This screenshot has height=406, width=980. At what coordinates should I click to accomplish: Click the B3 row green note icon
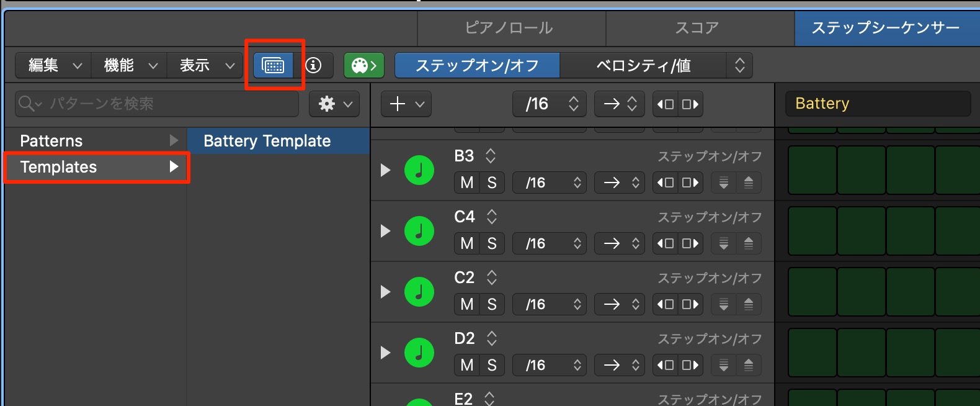[419, 170]
